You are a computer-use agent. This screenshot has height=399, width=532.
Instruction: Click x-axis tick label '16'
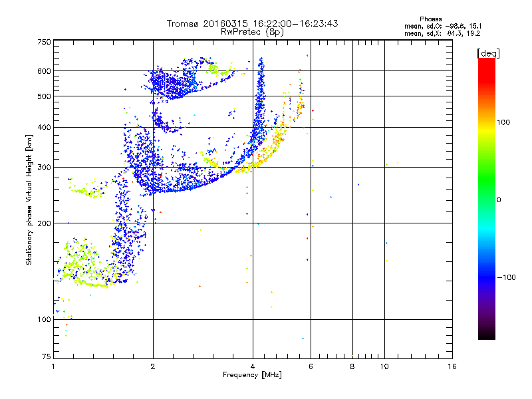pos(452,366)
